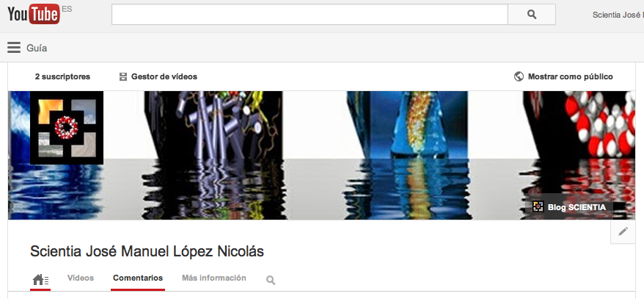Screen dimensions: 644x299
Task: Click the YouTube logo
Action: tap(33, 15)
